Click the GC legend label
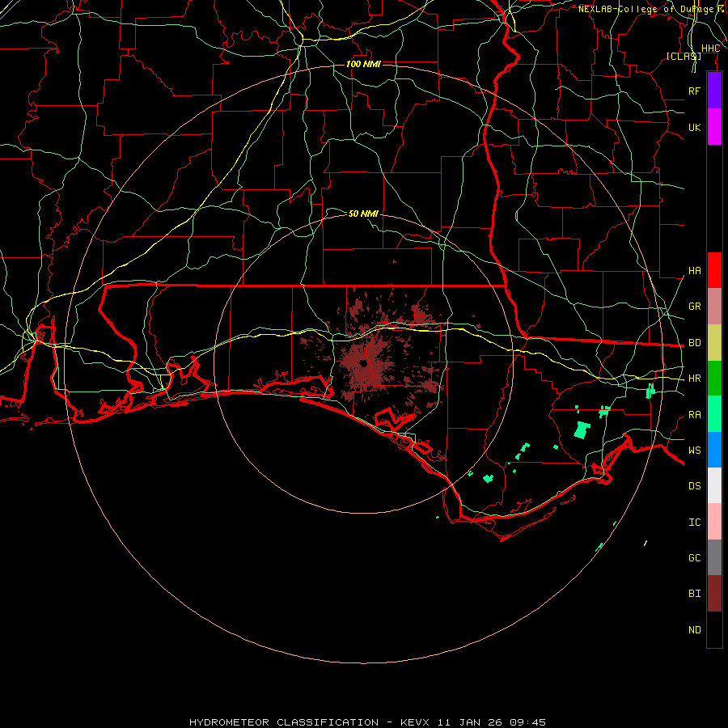The image size is (728, 728). point(694,558)
